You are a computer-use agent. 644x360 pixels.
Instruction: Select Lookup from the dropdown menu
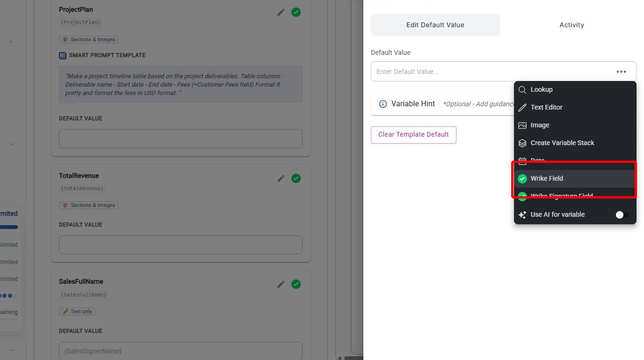pyautogui.click(x=541, y=89)
